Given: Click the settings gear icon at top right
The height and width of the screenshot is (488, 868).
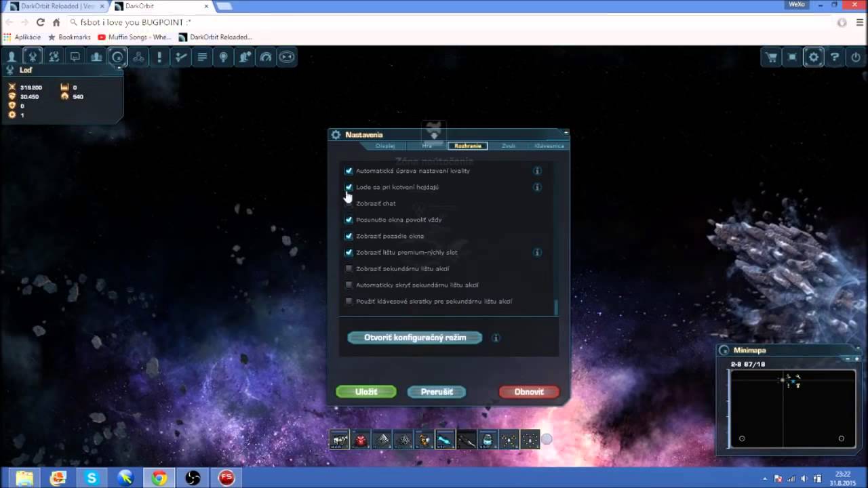Looking at the screenshot, I should [813, 58].
